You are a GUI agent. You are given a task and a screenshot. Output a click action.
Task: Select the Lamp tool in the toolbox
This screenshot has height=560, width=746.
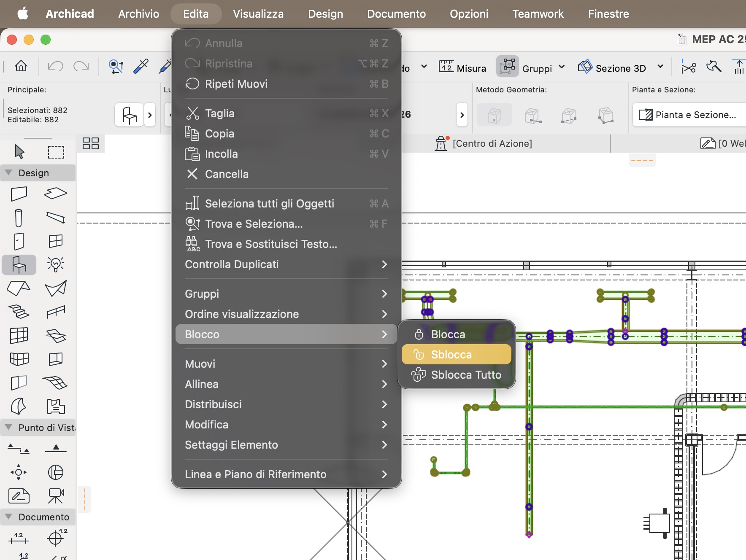(x=56, y=265)
